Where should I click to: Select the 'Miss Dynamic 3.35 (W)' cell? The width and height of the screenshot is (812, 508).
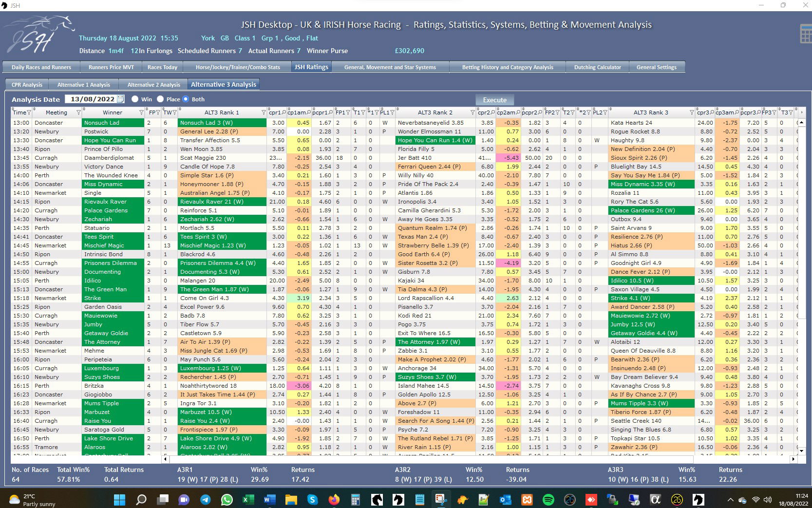[652, 184]
